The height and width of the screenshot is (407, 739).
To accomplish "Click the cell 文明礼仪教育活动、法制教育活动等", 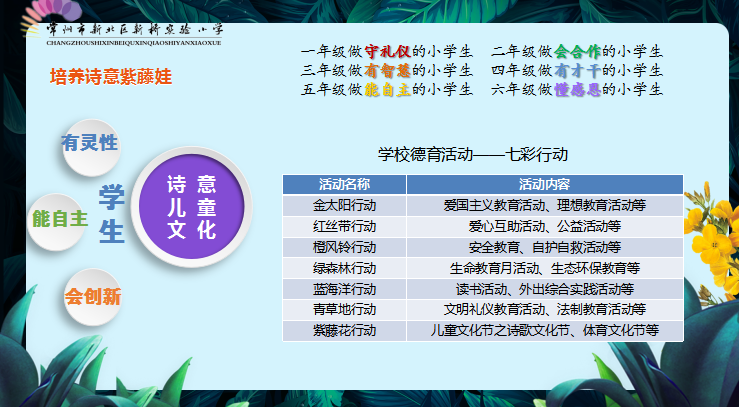I will [544, 309].
